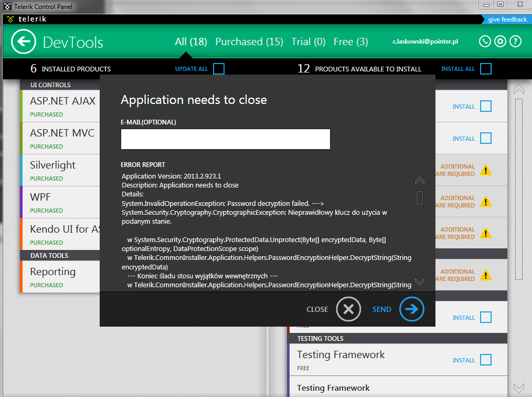This screenshot has height=397, width=532.
Task: Click the first Additional Are Required label
Action: tap(455, 170)
